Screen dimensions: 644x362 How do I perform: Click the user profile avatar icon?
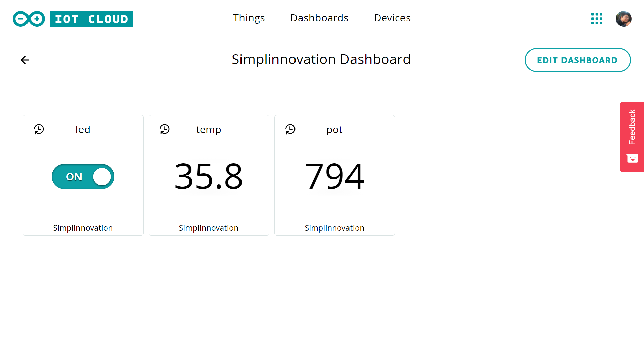624,18
